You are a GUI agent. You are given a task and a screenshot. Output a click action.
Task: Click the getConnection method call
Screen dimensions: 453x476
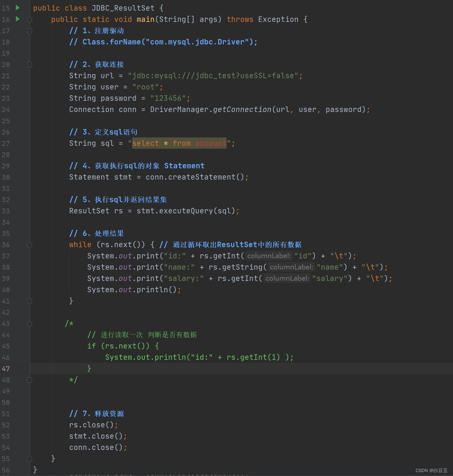coord(242,109)
